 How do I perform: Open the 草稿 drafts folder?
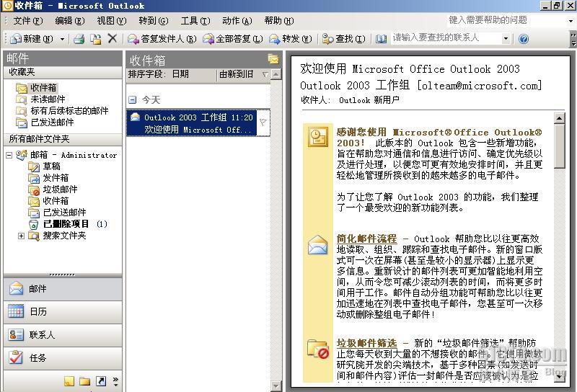point(44,166)
